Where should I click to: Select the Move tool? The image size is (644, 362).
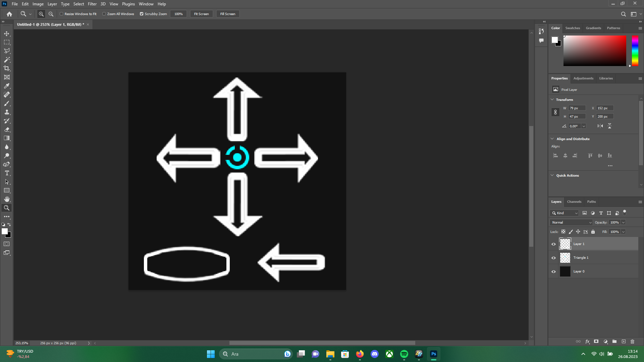(x=7, y=34)
